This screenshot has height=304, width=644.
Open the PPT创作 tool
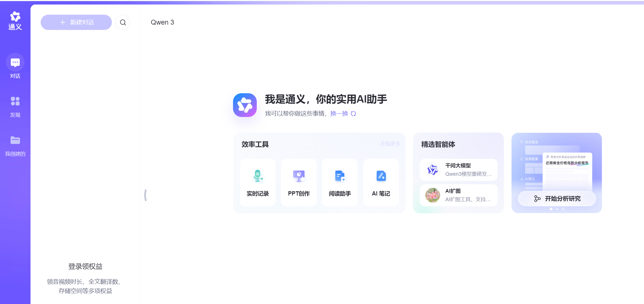coord(299,183)
